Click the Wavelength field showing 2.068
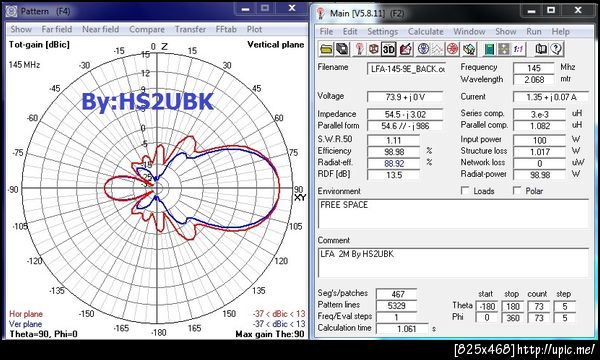 coord(533,80)
